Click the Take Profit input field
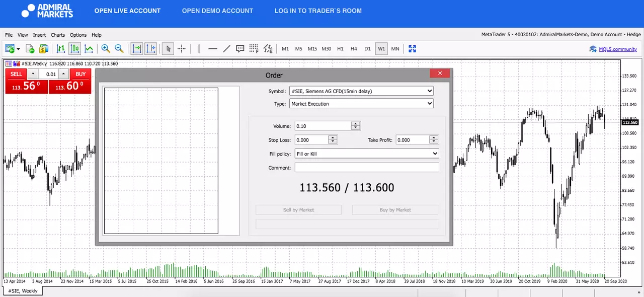Viewport: 644px width, 297px height. [413, 140]
